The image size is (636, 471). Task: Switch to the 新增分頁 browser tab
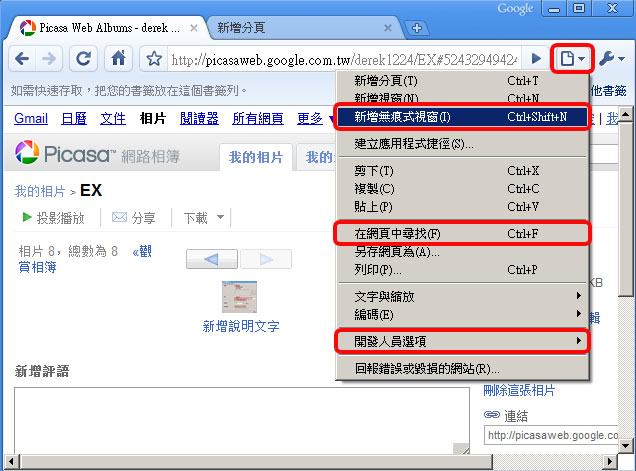[302, 28]
